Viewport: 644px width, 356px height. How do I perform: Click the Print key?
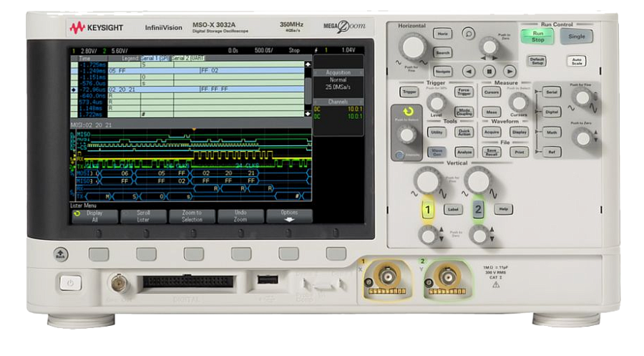point(519,153)
